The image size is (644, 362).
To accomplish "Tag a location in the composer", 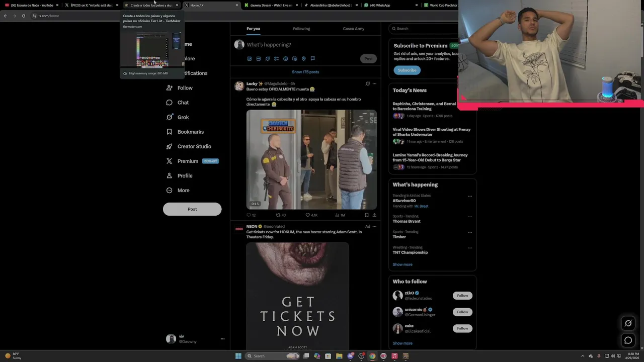I will 303,59.
